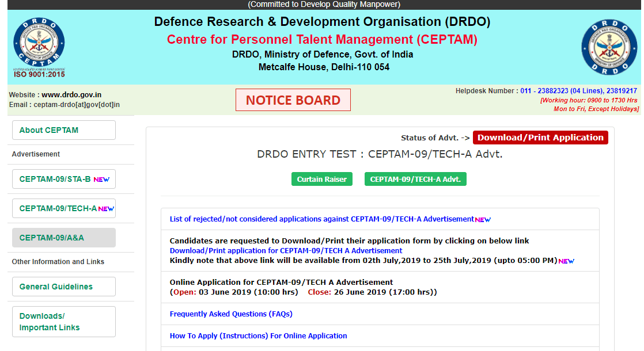Open list of rejected/not considered applications link
The image size is (644, 351).
tap(321, 219)
